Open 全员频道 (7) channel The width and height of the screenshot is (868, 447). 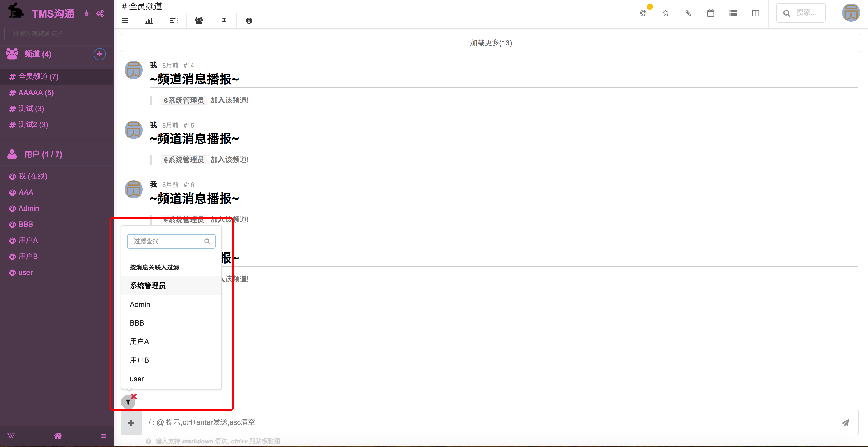click(x=57, y=76)
